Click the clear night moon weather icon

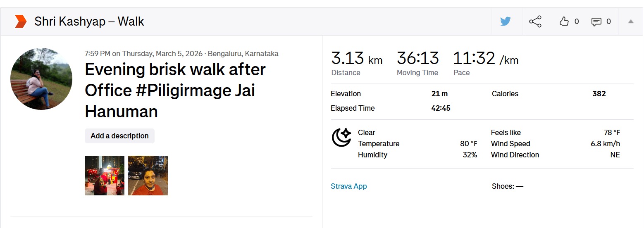click(341, 138)
